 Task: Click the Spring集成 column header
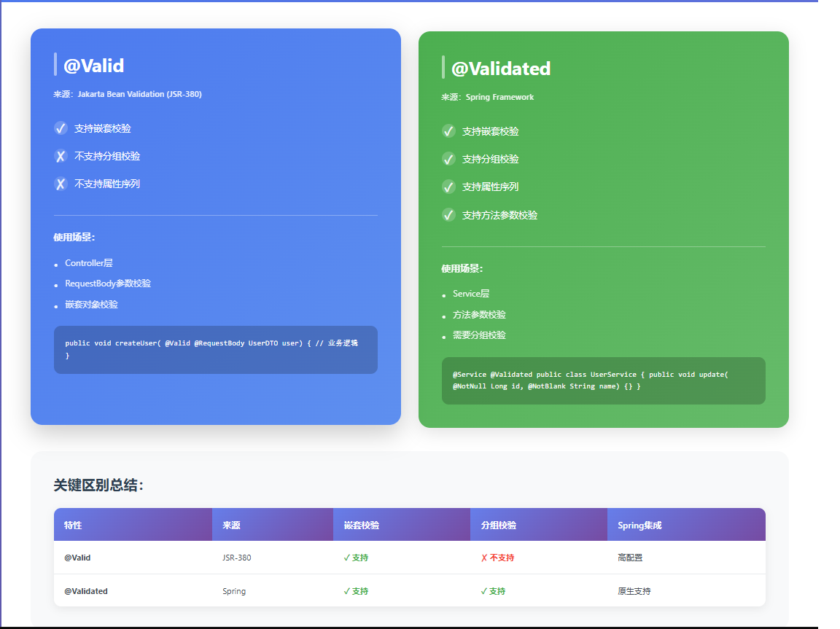[x=686, y=525]
